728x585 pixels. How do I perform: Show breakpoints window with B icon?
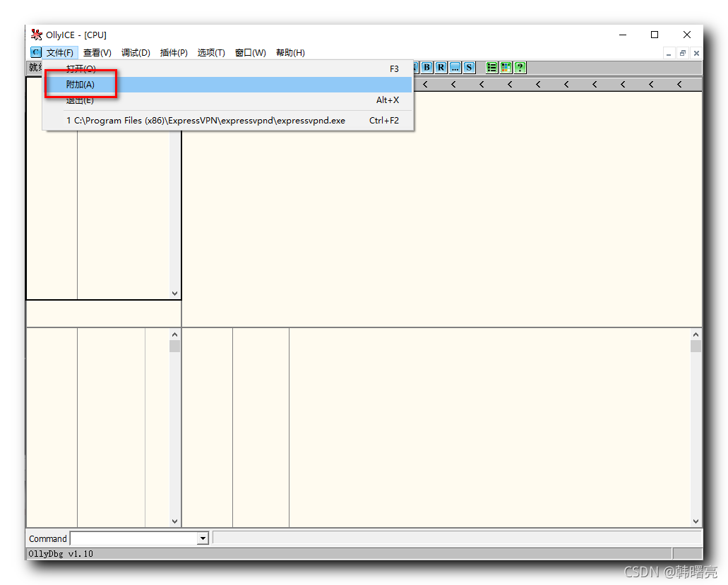point(426,67)
